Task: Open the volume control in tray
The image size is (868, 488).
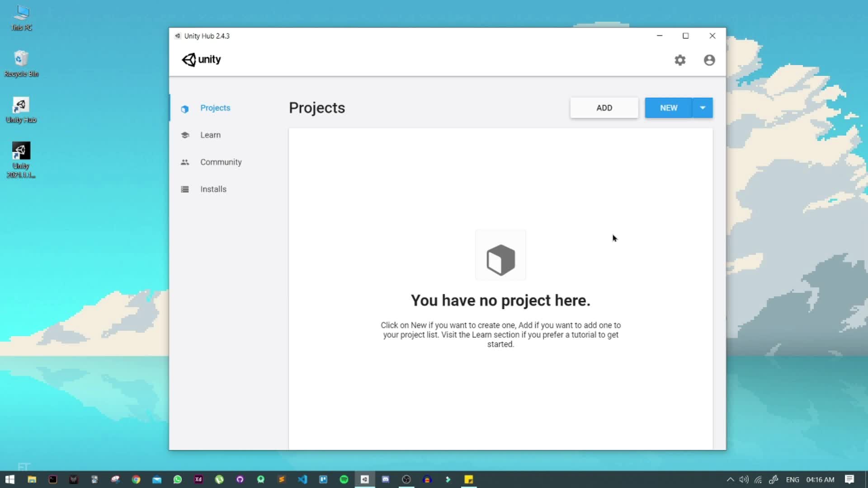Action: (744, 479)
